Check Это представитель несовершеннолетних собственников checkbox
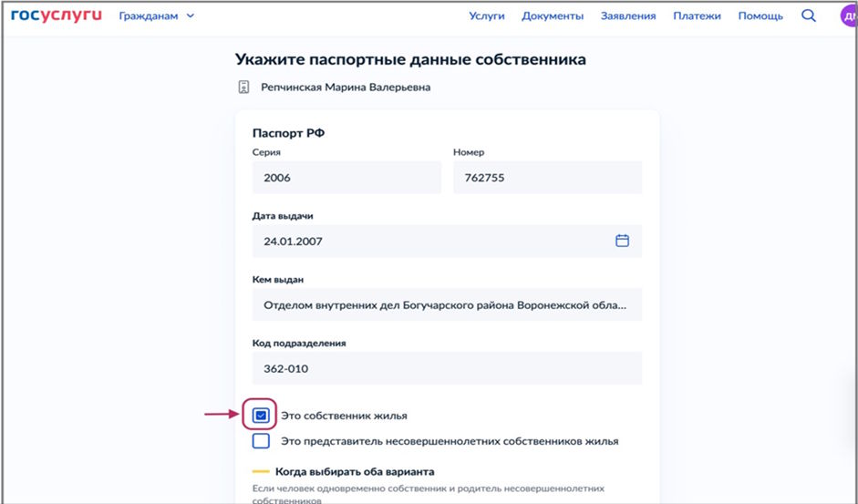 (x=261, y=441)
